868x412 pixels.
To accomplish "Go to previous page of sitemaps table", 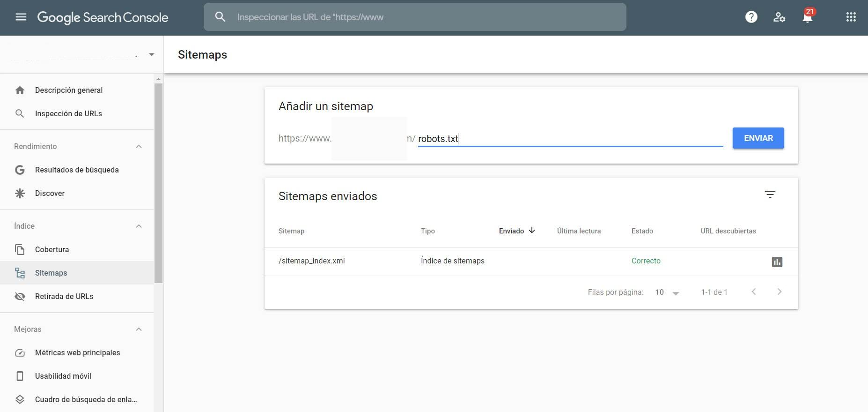I will point(754,292).
